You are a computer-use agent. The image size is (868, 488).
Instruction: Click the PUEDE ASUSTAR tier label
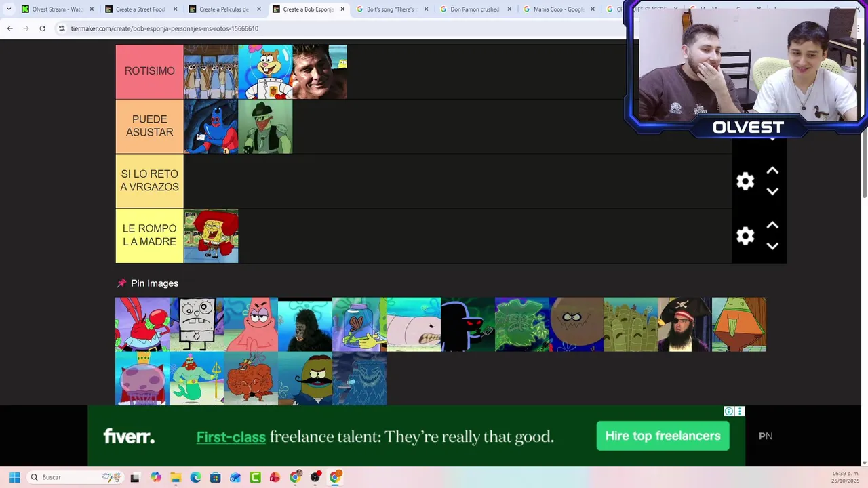(149, 126)
